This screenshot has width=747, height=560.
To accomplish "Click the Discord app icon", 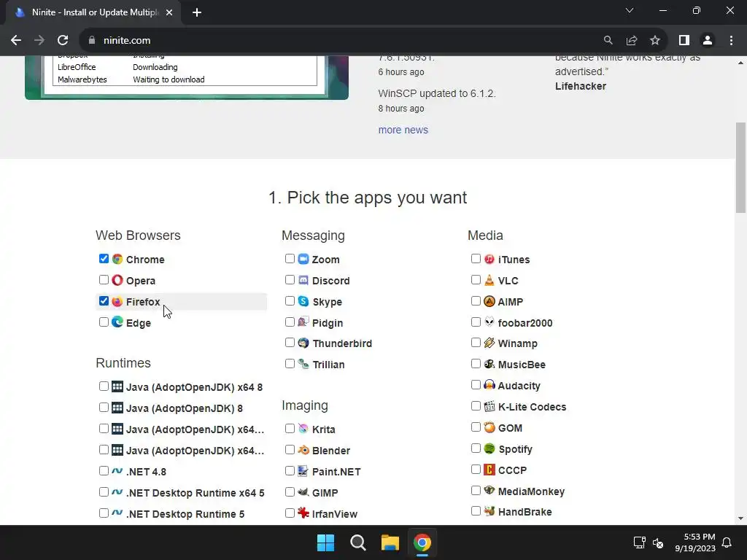I will click(303, 280).
